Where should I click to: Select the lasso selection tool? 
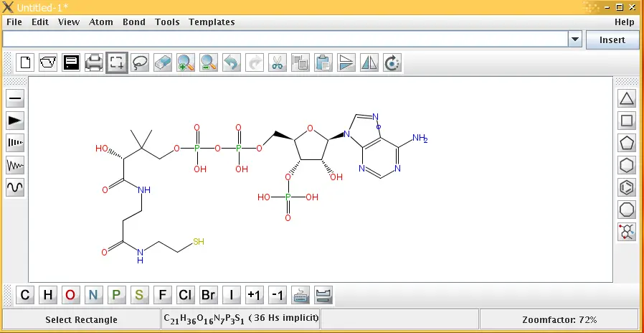(140, 63)
